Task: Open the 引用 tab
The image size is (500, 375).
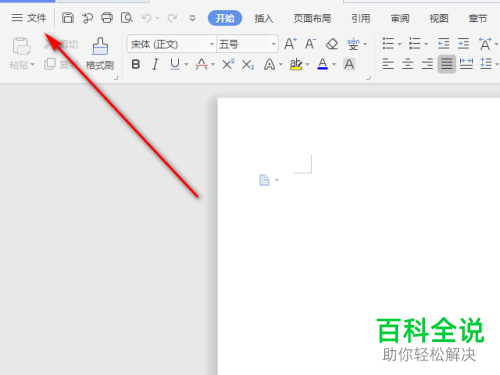Action: click(x=361, y=18)
